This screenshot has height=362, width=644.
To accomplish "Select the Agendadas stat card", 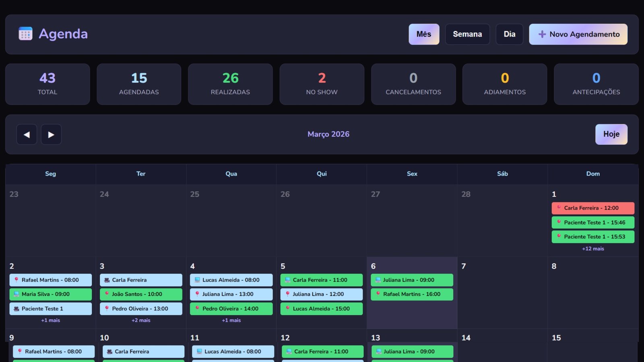I will [139, 84].
